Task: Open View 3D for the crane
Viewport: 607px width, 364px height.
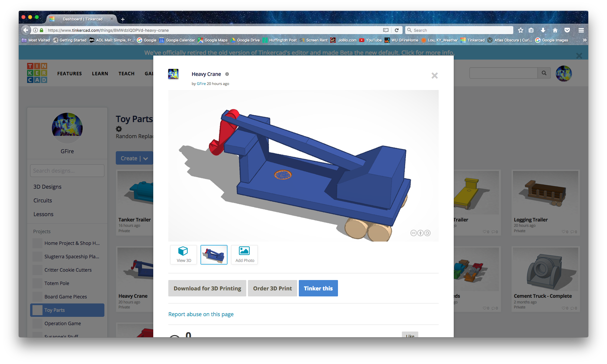Action: coord(184,255)
